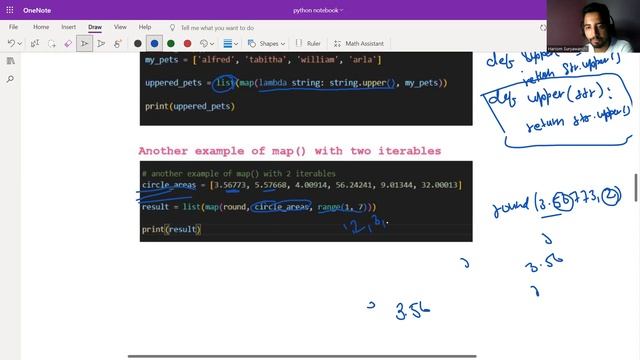Image resolution: width=640 pixels, height=360 pixels.
Task: Click the heading 'Another example of map() with two iterables'
Action: (290, 151)
